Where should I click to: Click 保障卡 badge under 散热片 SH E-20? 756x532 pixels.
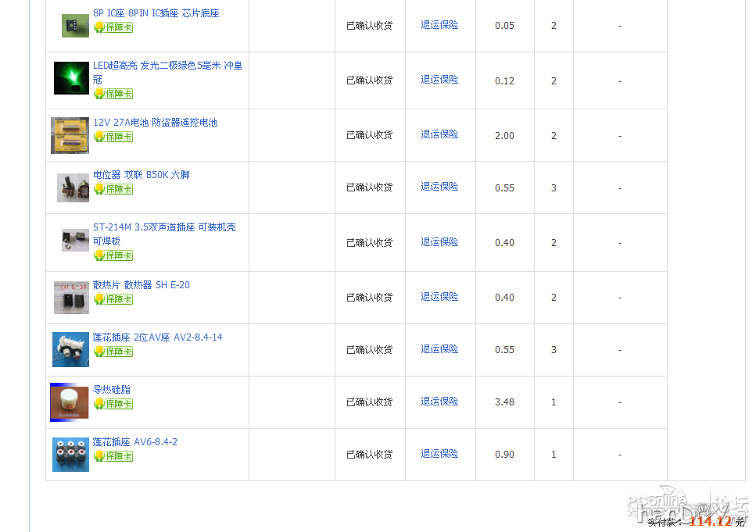tap(113, 299)
